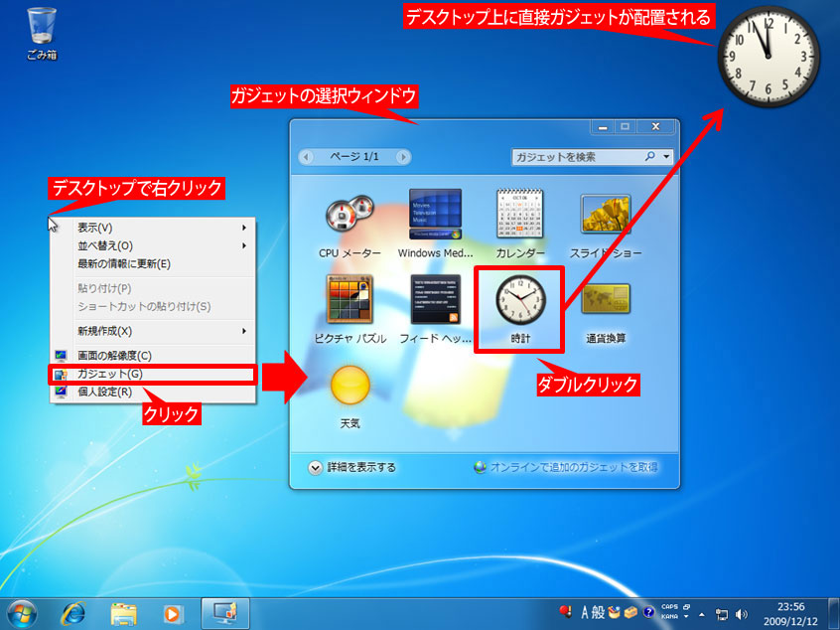The width and height of the screenshot is (840, 630).
Task: Click the search magnifier in gadget search box
Action: tap(649, 156)
